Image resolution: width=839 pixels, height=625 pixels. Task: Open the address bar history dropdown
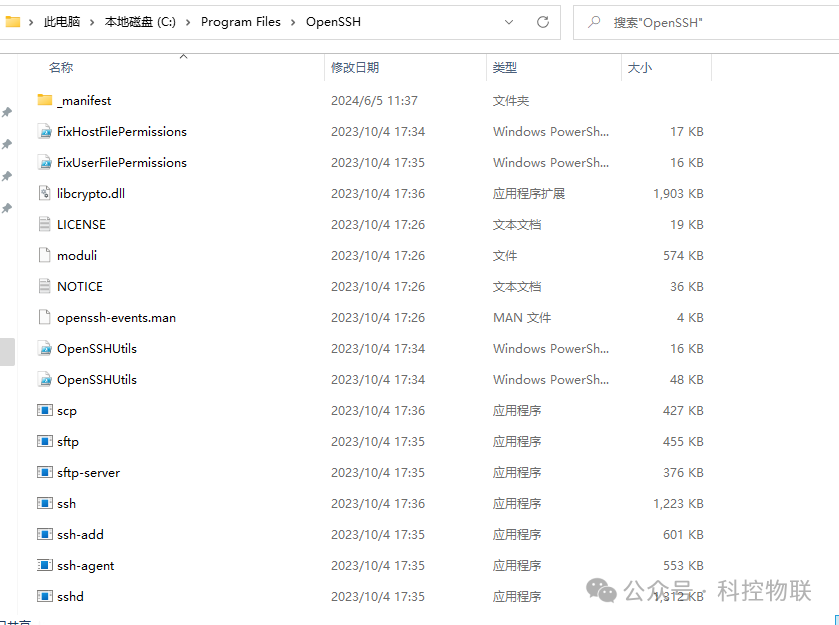click(508, 21)
